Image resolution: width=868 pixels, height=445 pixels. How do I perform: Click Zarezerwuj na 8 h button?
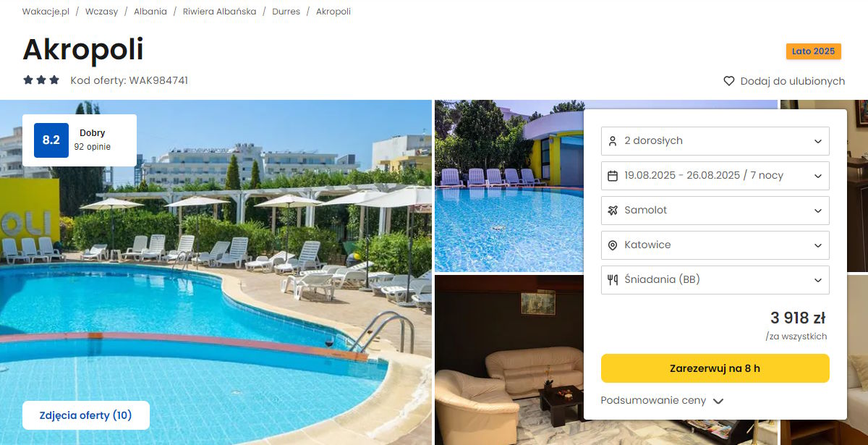click(715, 368)
